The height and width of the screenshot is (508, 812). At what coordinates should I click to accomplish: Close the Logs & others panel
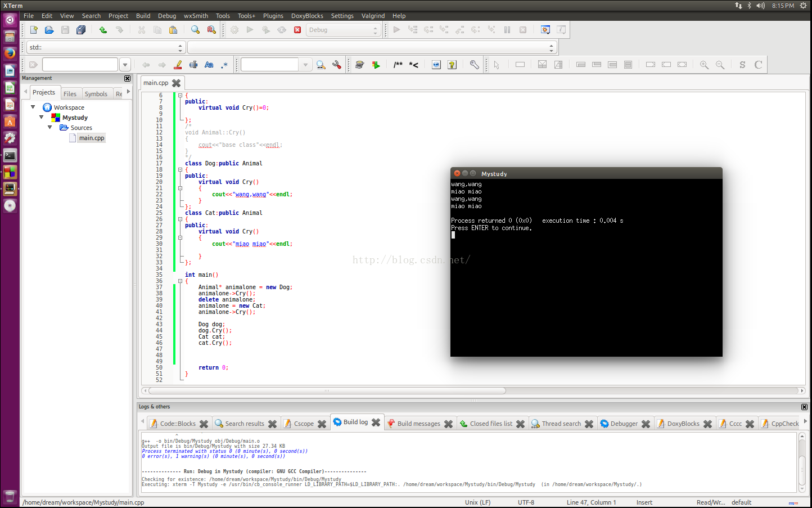(x=804, y=407)
